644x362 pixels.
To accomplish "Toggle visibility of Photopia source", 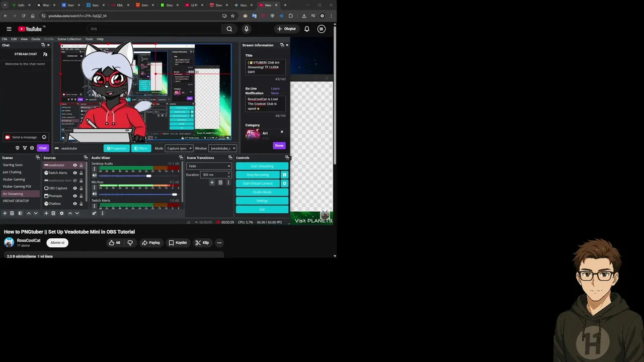I will click(x=75, y=196).
